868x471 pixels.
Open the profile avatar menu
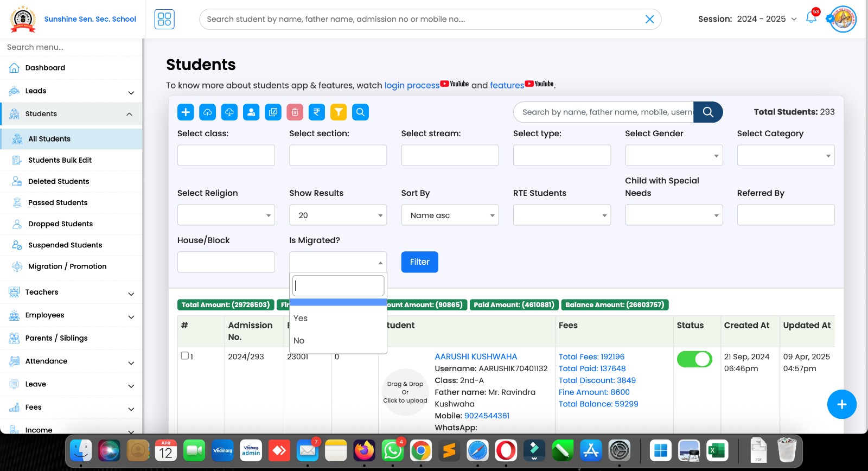[843, 19]
